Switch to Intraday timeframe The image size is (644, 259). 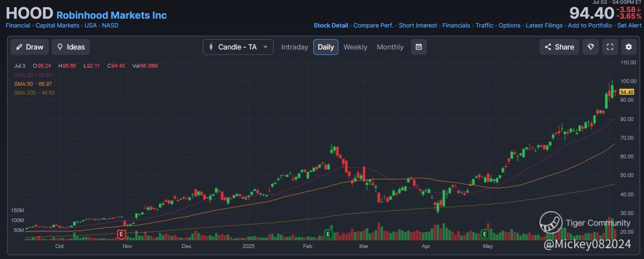tap(295, 47)
